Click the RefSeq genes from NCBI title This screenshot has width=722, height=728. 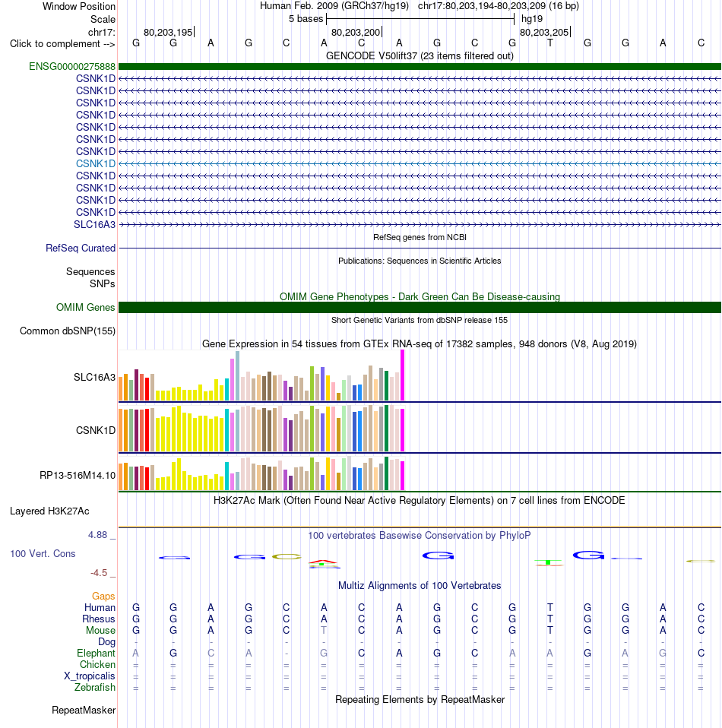(420, 237)
